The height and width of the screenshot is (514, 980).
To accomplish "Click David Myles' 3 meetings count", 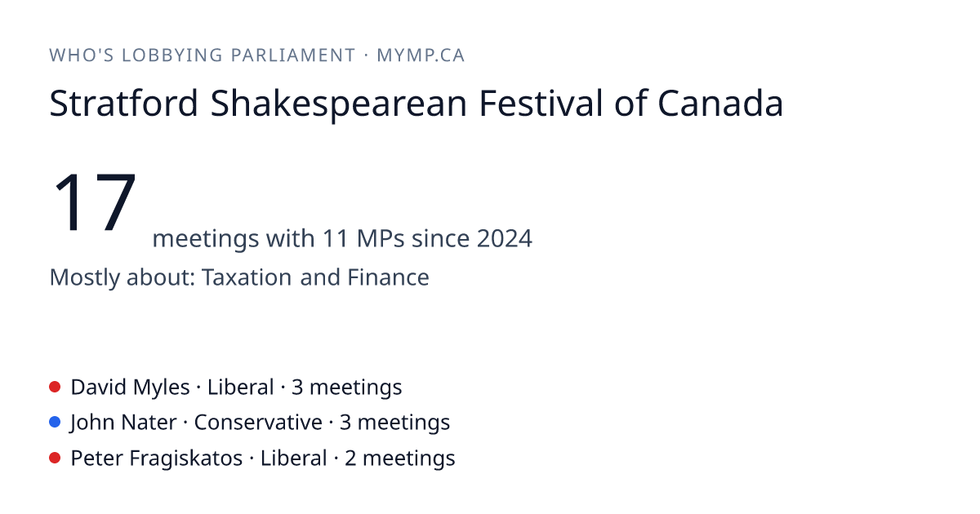I will click(347, 387).
